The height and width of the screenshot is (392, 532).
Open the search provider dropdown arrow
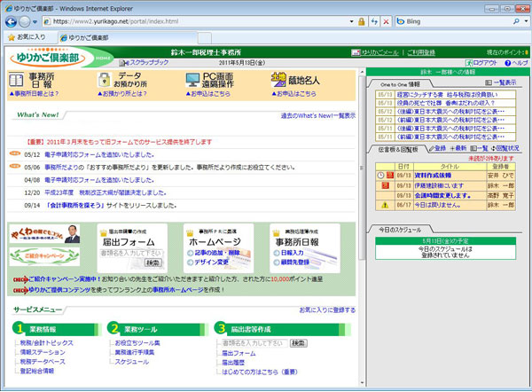pyautogui.click(x=526, y=21)
